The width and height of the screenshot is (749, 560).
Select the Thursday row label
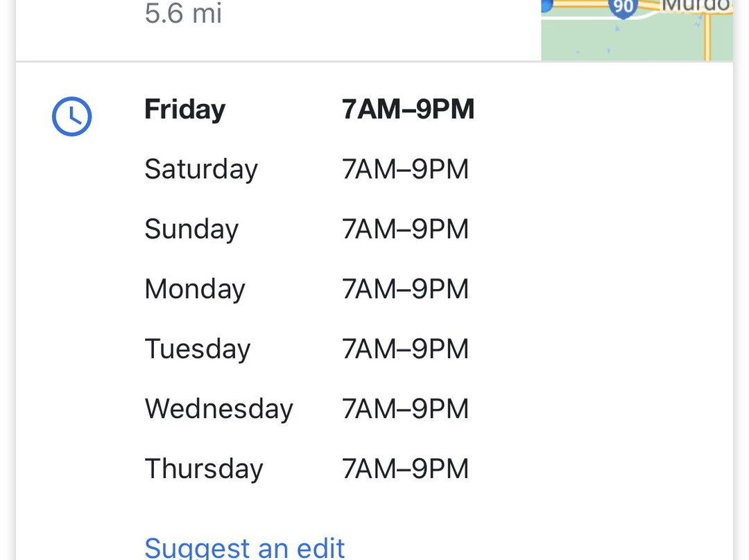click(204, 469)
